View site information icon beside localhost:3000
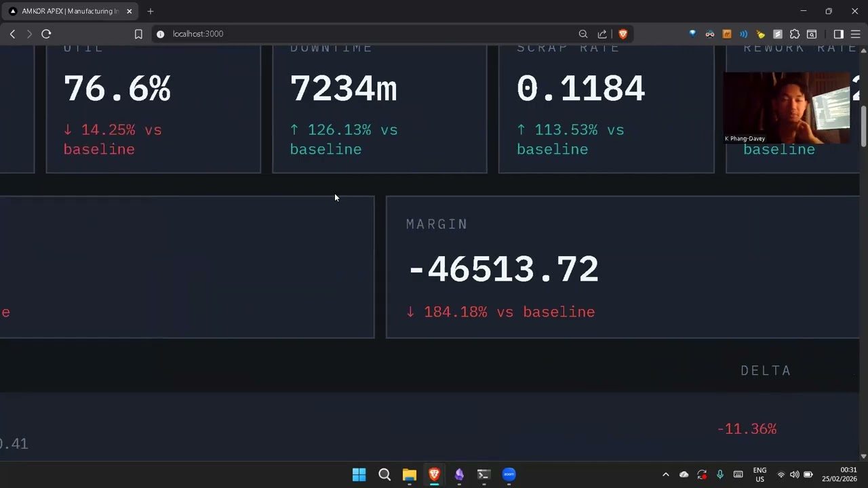The image size is (868, 488). [160, 34]
